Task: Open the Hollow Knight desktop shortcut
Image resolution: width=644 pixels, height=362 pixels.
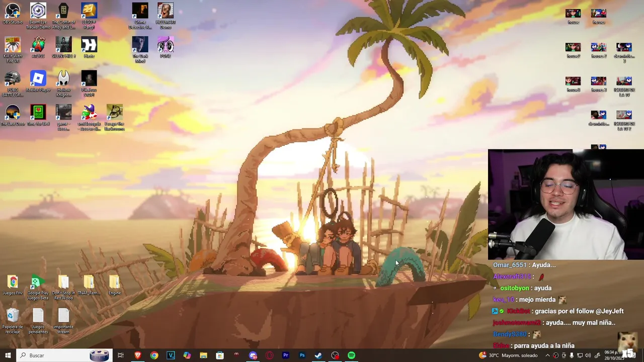Action: click(x=63, y=84)
